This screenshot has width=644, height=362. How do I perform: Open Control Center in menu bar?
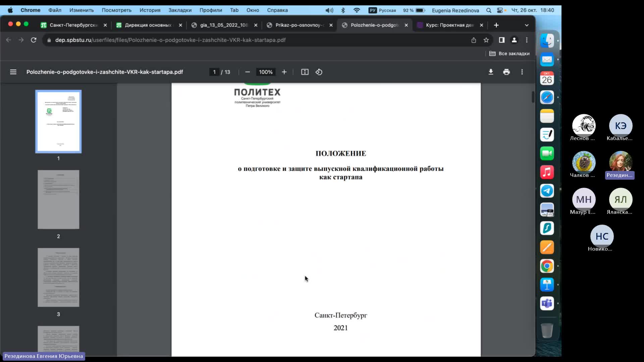(500, 10)
